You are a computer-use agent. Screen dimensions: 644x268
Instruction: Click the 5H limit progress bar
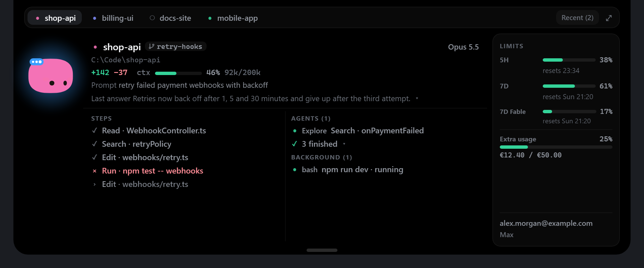pos(569,60)
